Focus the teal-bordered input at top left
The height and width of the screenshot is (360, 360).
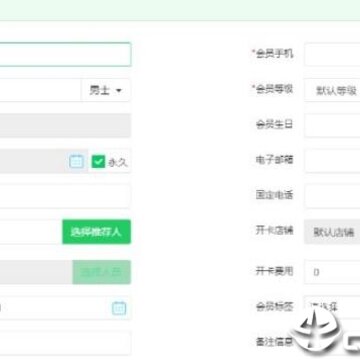click(65, 54)
